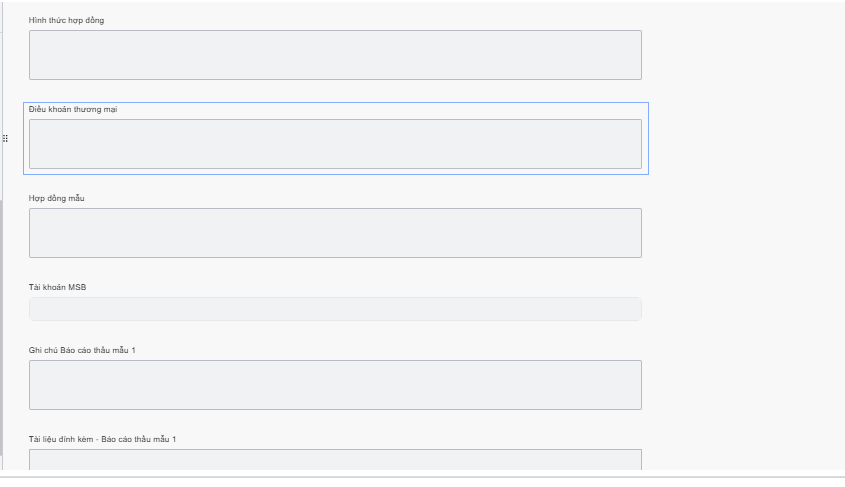Image resolution: width=845 pixels, height=487 pixels.
Task: Click the Ghi chú Báo cáo thầu mẫu 1 box
Action: point(335,385)
